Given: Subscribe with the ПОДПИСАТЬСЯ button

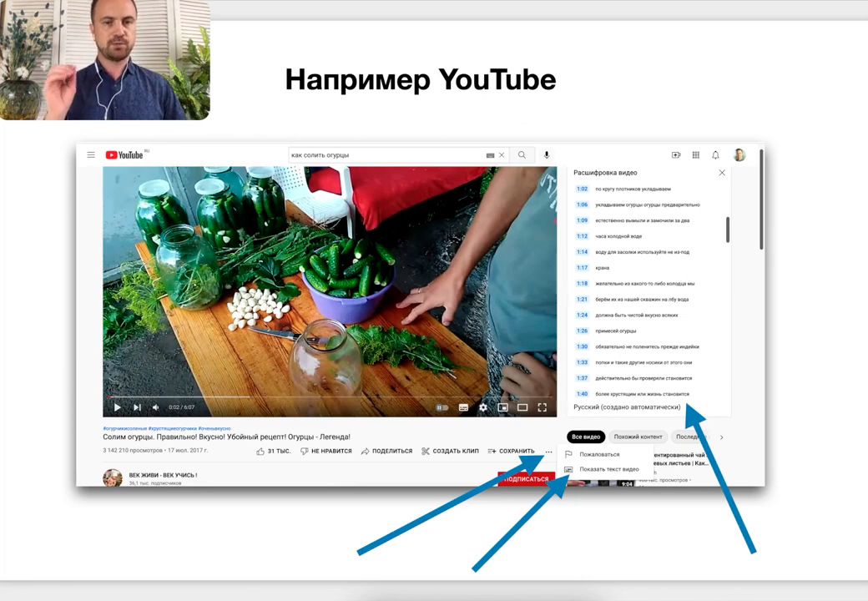Looking at the screenshot, I should 526,478.
